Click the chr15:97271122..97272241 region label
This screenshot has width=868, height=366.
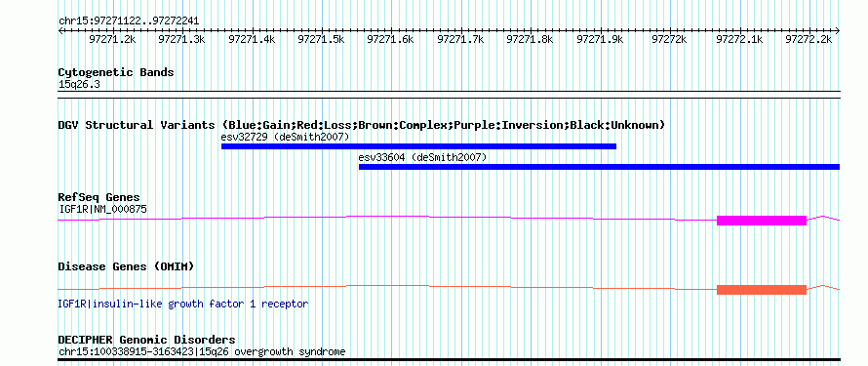[129, 21]
